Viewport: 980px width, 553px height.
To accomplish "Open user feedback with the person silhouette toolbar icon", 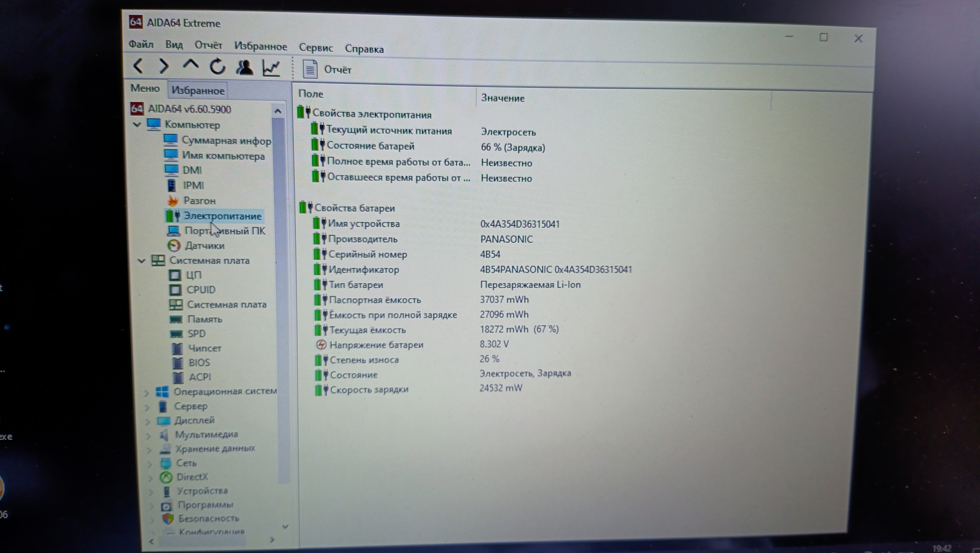I will click(x=244, y=67).
